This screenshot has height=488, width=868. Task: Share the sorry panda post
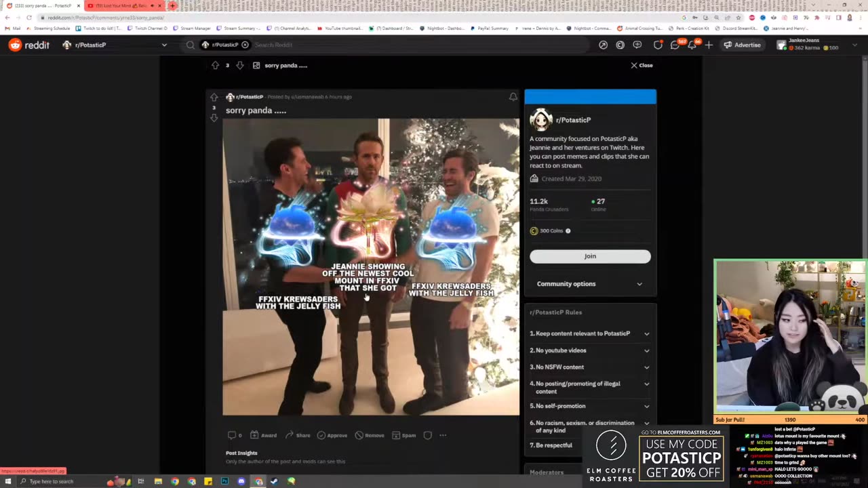point(298,435)
